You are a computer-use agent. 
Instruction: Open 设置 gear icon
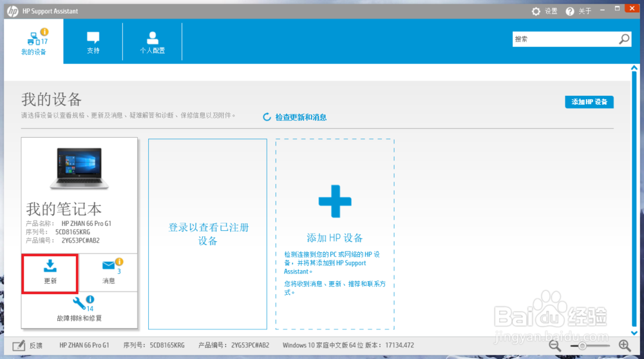pos(536,12)
